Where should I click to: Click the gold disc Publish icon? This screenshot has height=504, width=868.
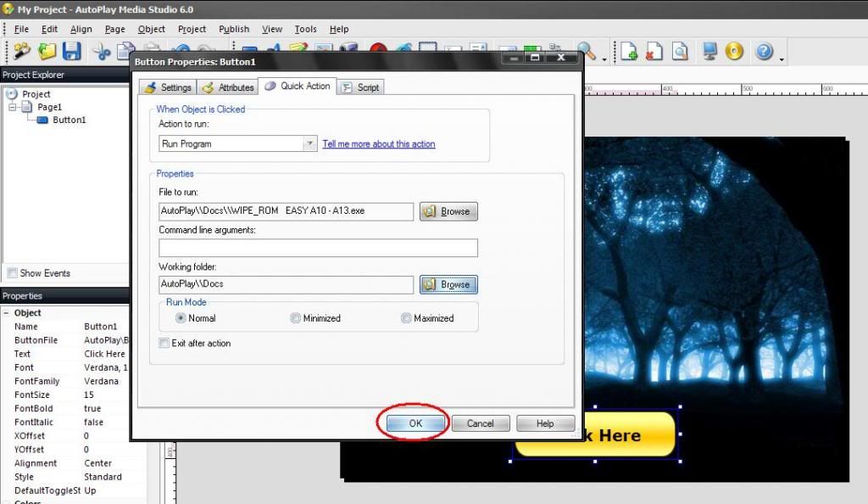pos(734,52)
